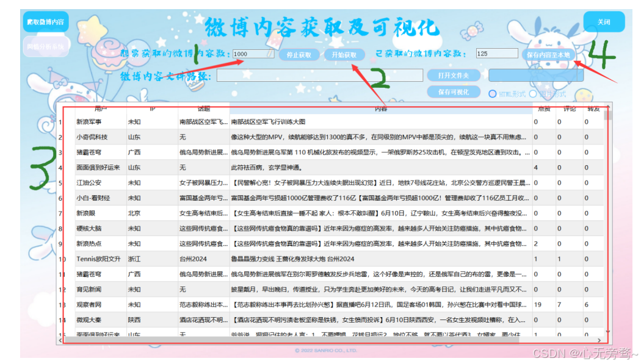641x364 pixels.
Task: Select the 图片形式 radio option
Action: [548, 95]
